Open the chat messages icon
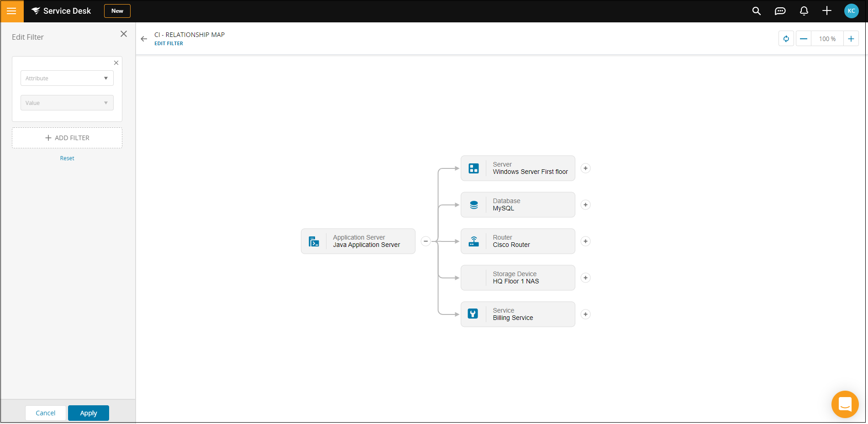The height and width of the screenshot is (424, 868). tap(780, 11)
